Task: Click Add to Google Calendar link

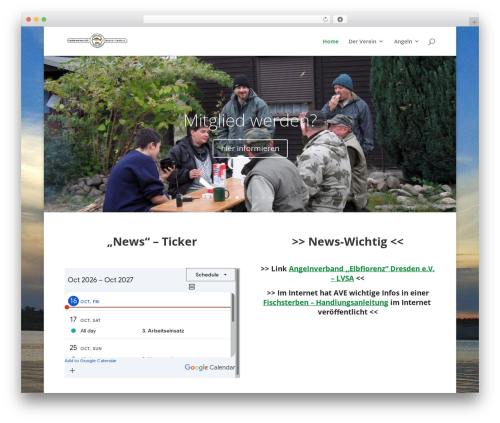Action: (x=90, y=361)
